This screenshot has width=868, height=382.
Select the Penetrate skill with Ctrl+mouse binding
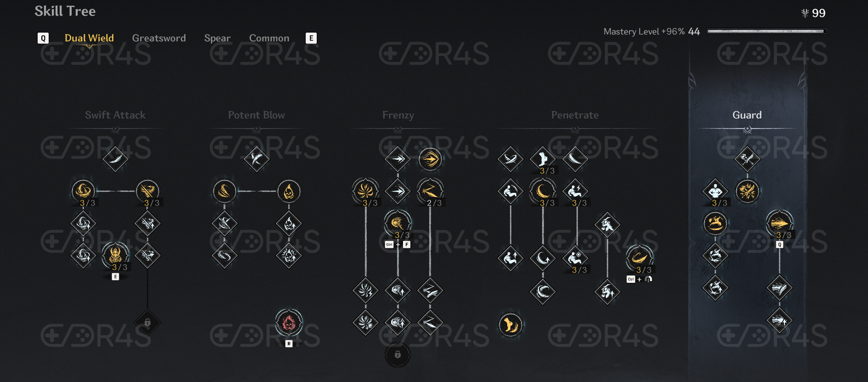[x=639, y=258]
